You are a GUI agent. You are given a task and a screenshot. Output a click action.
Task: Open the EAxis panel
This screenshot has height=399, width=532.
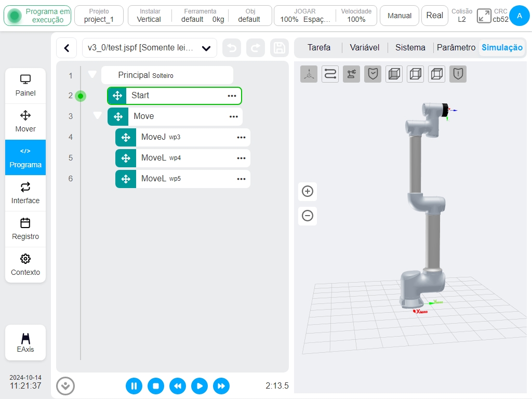[x=25, y=343]
